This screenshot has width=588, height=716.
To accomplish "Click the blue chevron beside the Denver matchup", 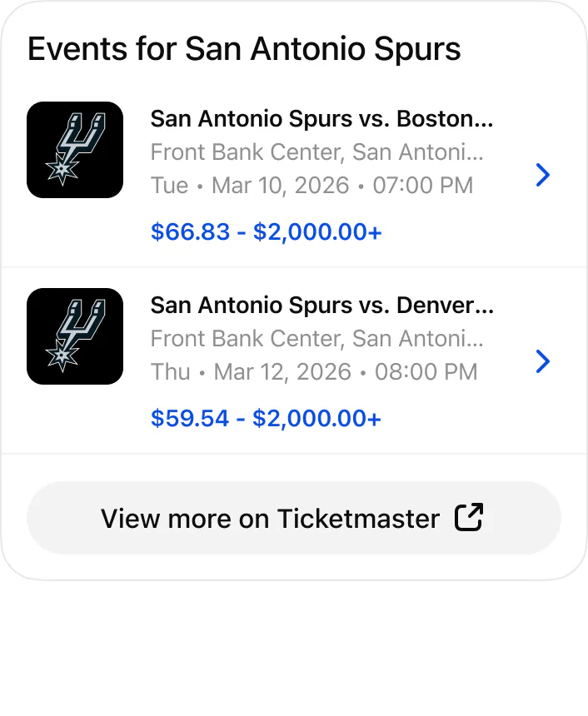I will click(543, 361).
